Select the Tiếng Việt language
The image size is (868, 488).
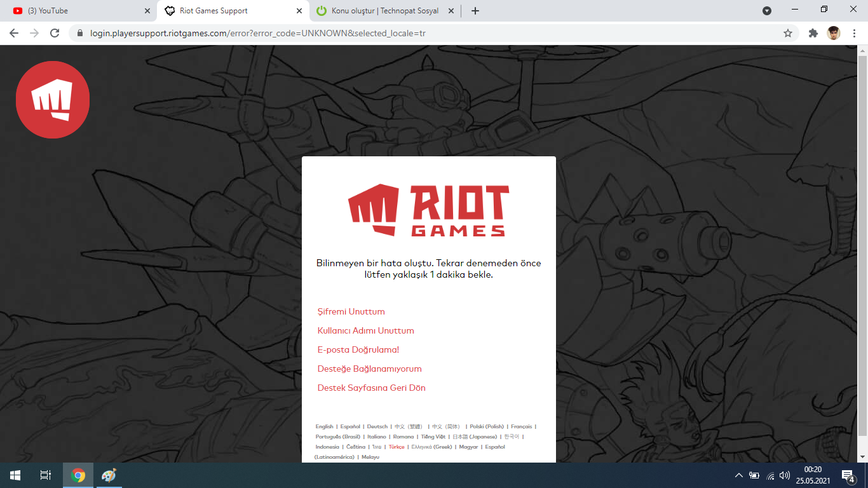tap(433, 437)
